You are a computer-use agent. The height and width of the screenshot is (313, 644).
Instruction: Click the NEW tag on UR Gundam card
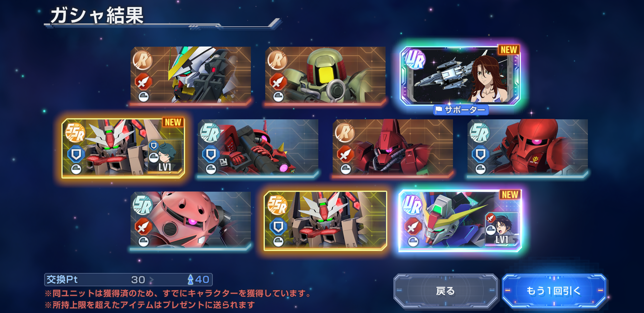[510, 195]
